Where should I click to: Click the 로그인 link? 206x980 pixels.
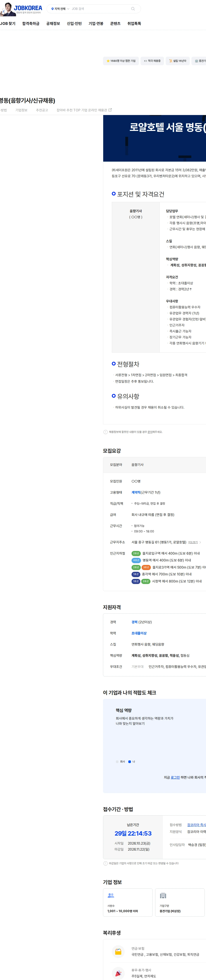coord(175,777)
